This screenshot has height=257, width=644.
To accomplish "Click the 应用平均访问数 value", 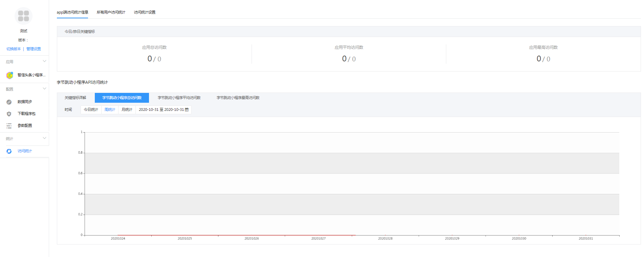I will click(x=349, y=59).
